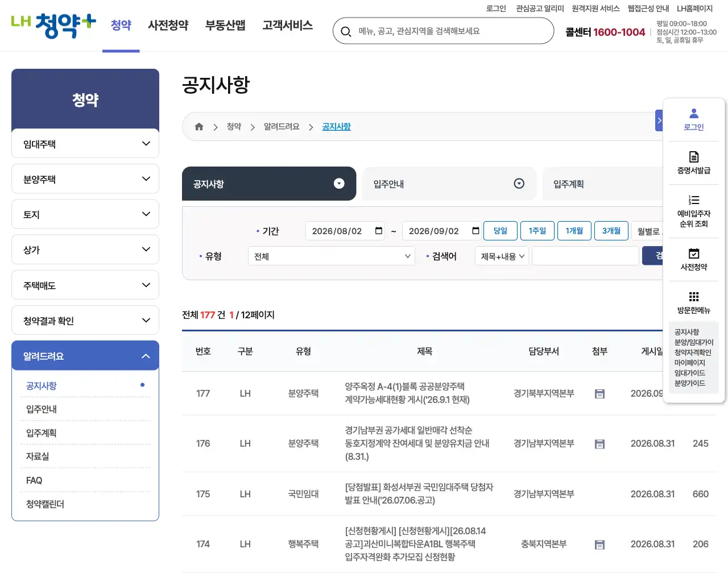Click 관심공고 알리미 top link
Screen dimensions: 728x582
click(x=540, y=9)
